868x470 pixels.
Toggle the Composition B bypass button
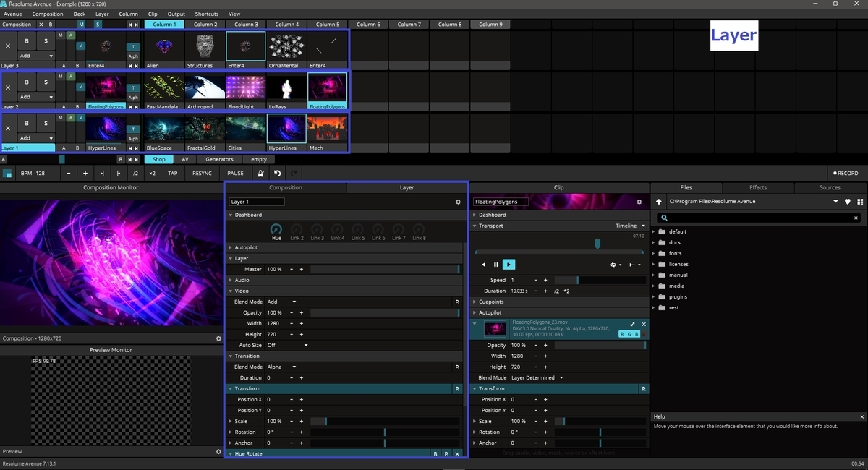[x=51, y=25]
